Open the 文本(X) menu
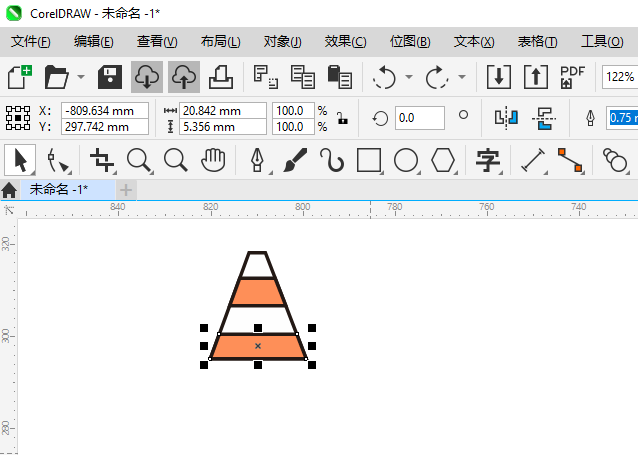 coord(474,42)
